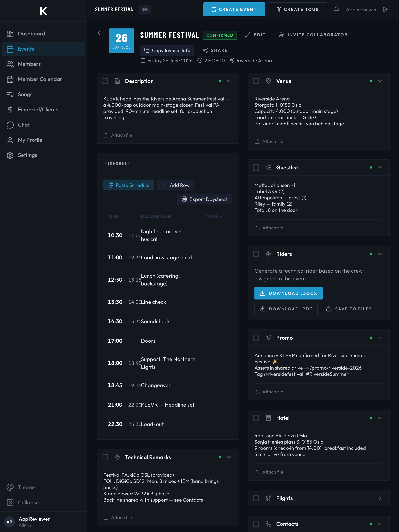Click the Guestlist checklist icon
Screen dimensions: 399x532
(x=268, y=167)
